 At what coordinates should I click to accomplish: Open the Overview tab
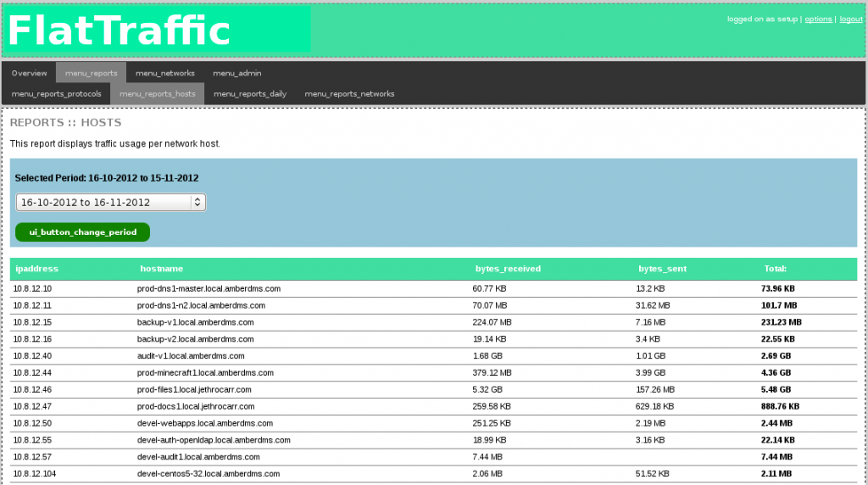click(30, 73)
